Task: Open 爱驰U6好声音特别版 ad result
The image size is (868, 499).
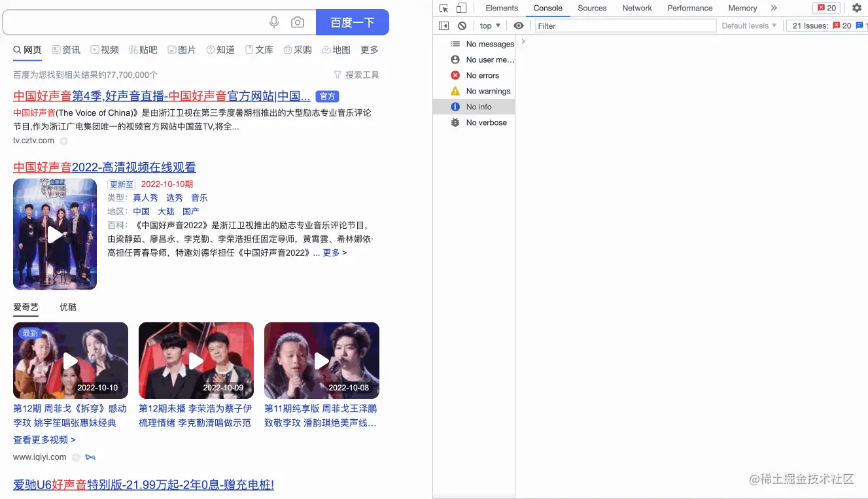Action: tap(143, 485)
